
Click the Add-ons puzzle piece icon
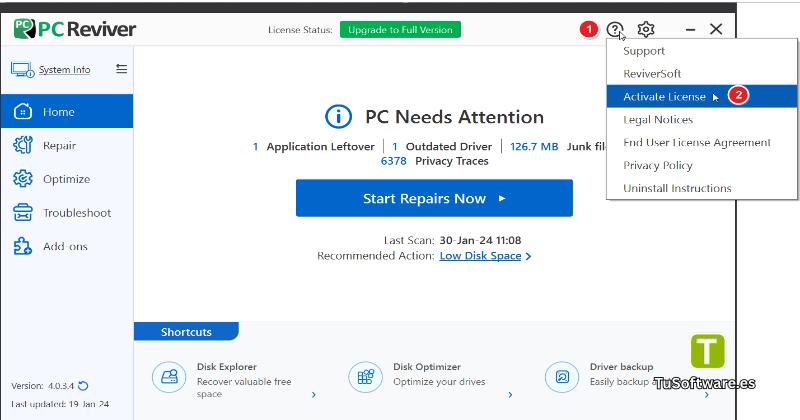[x=22, y=246]
